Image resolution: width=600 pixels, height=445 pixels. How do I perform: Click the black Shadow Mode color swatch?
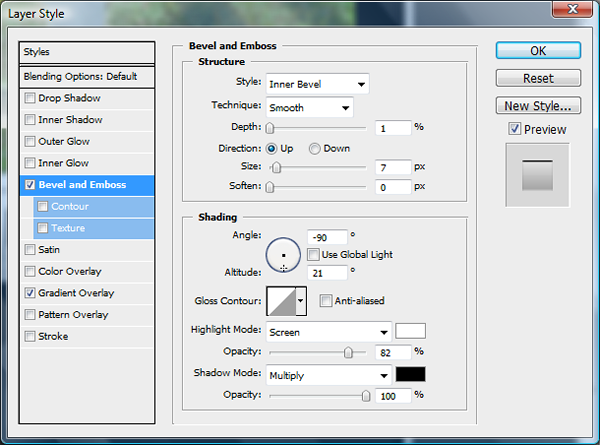[x=411, y=375]
